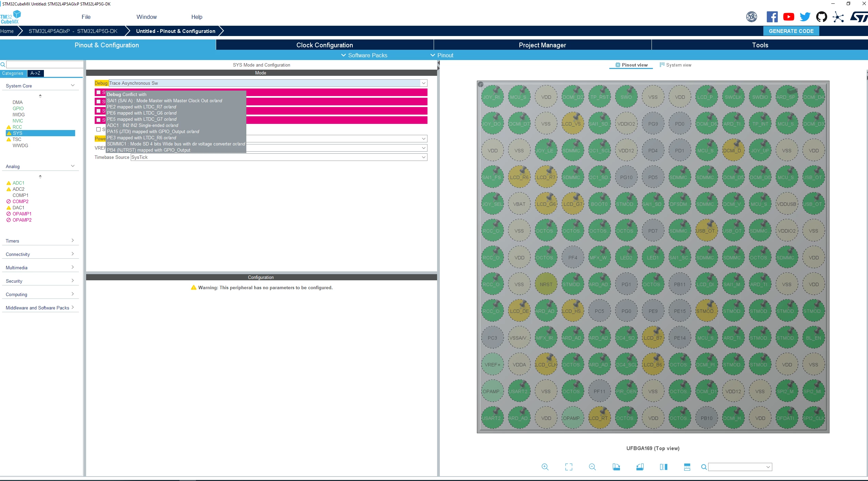The height and width of the screenshot is (481, 868).
Task: Click the STM32CubeMX logo
Action: [x=10, y=17]
